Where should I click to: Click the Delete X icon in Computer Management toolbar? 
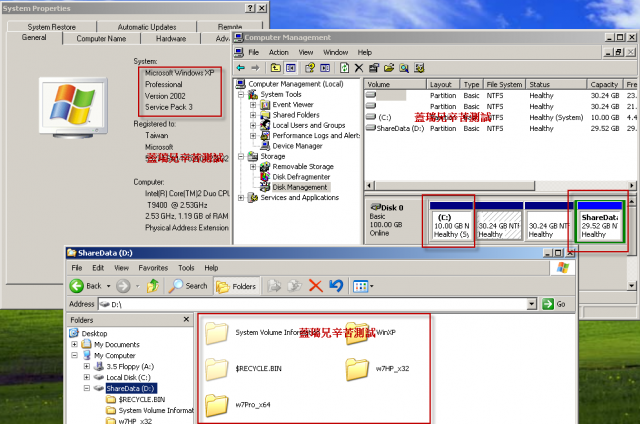click(359, 68)
